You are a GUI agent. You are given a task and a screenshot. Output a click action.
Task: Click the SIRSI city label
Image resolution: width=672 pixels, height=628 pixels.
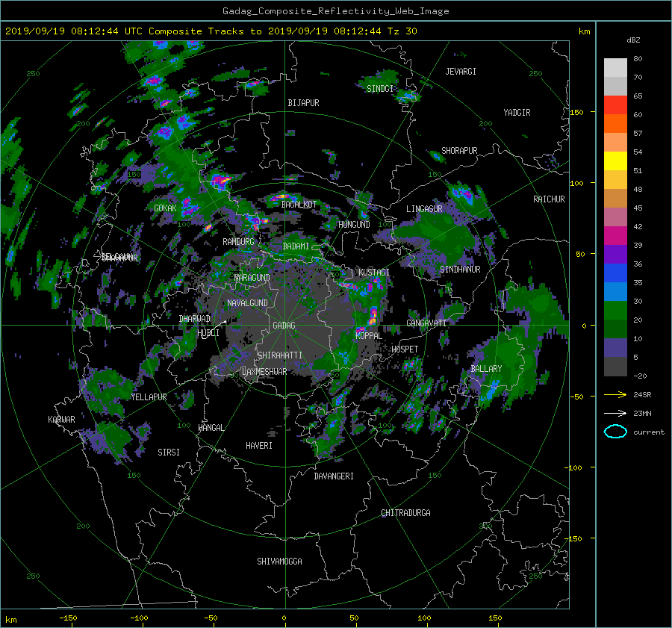coord(169,453)
